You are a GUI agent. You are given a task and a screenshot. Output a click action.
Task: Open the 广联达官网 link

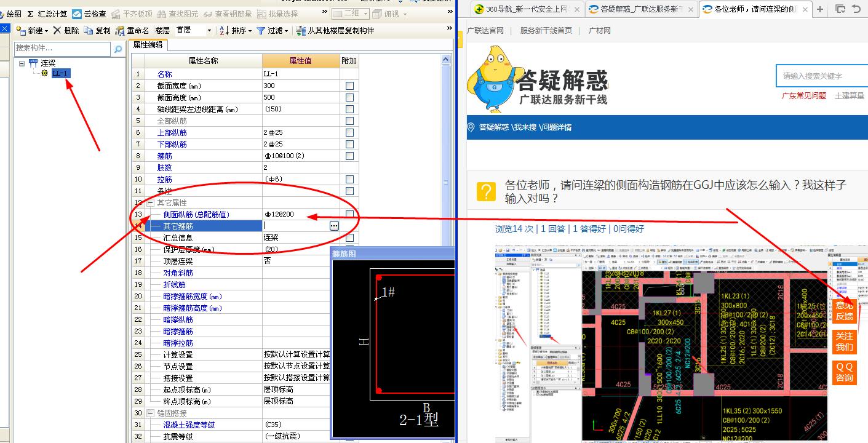pyautogui.click(x=485, y=30)
